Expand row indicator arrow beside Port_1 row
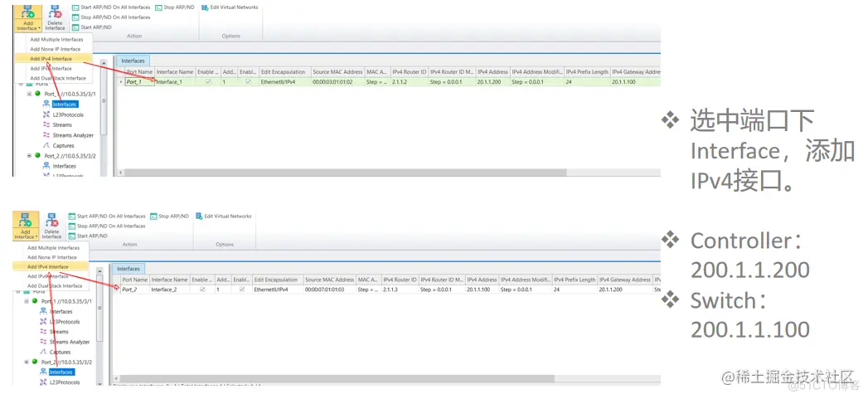 121,82
